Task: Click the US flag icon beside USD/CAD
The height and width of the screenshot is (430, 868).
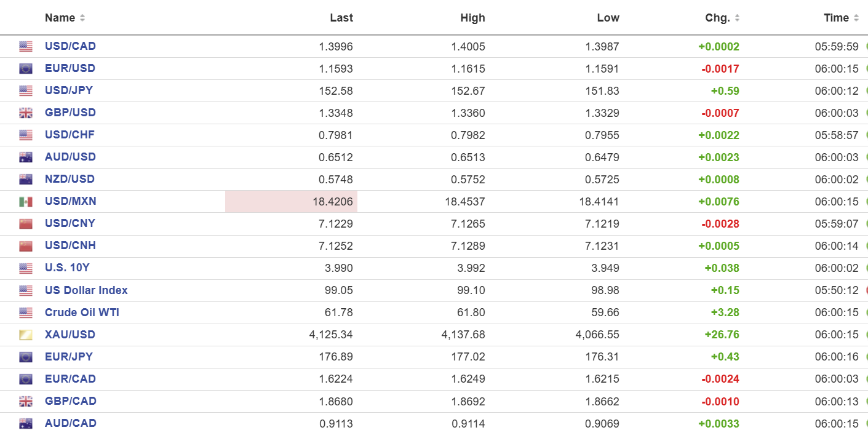Action: 25,46
